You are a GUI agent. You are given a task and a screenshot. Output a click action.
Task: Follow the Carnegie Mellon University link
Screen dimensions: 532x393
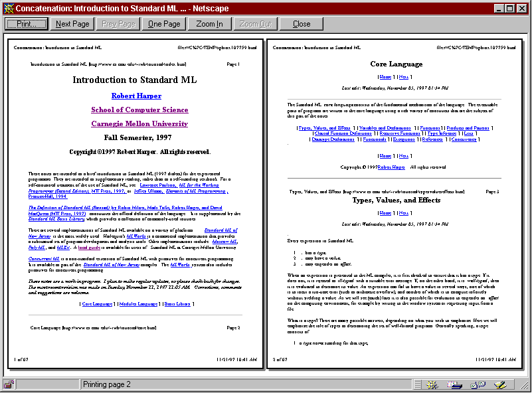pyautogui.click(x=139, y=124)
